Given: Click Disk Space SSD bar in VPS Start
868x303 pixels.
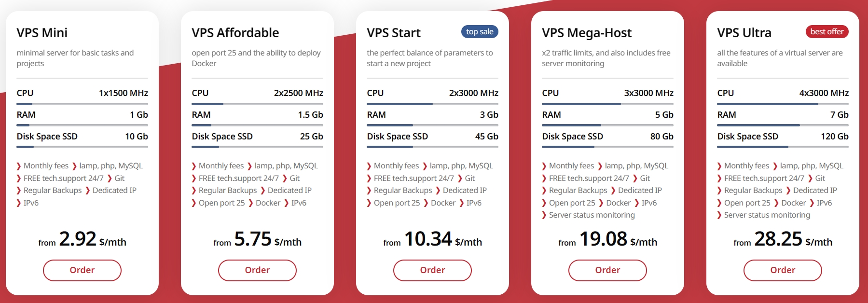Looking at the screenshot, I should tap(432, 147).
